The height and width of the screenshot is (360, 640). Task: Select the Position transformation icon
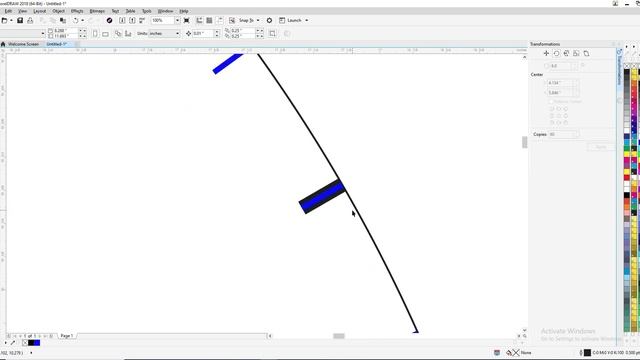546,53
